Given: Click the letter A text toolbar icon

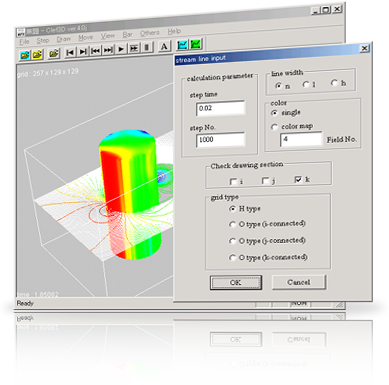Looking at the screenshot, I should click(164, 47).
